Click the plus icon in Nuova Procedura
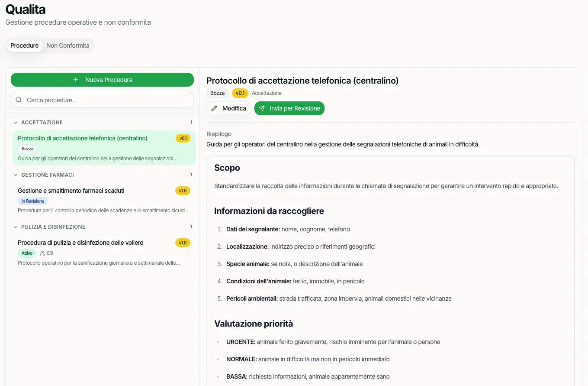 76,80
